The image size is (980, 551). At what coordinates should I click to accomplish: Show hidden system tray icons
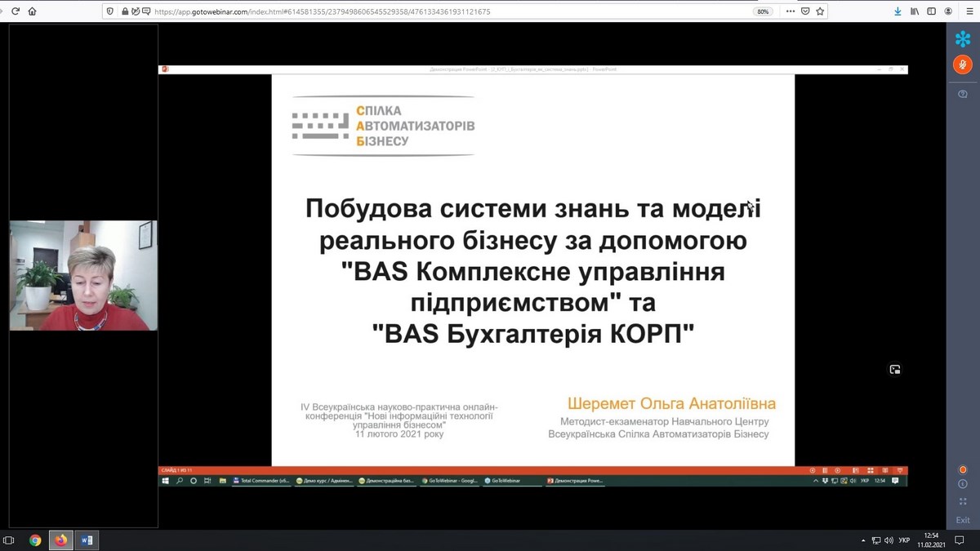[x=863, y=540]
